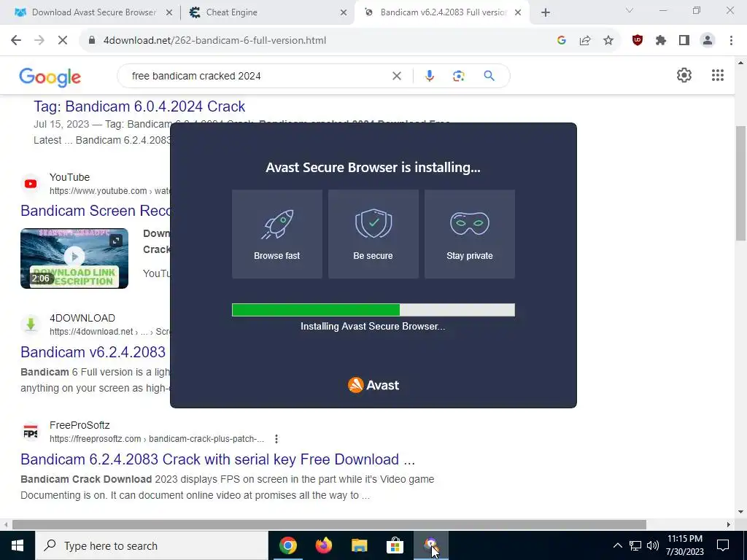Click the YouTube result favicon
The width and height of the screenshot is (747, 560).
(x=31, y=183)
